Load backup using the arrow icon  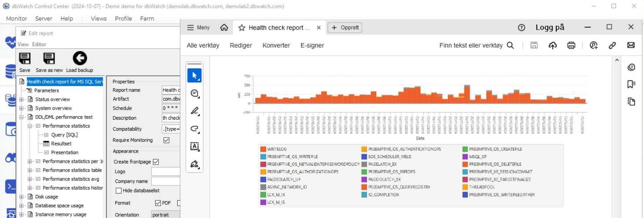[x=80, y=58]
